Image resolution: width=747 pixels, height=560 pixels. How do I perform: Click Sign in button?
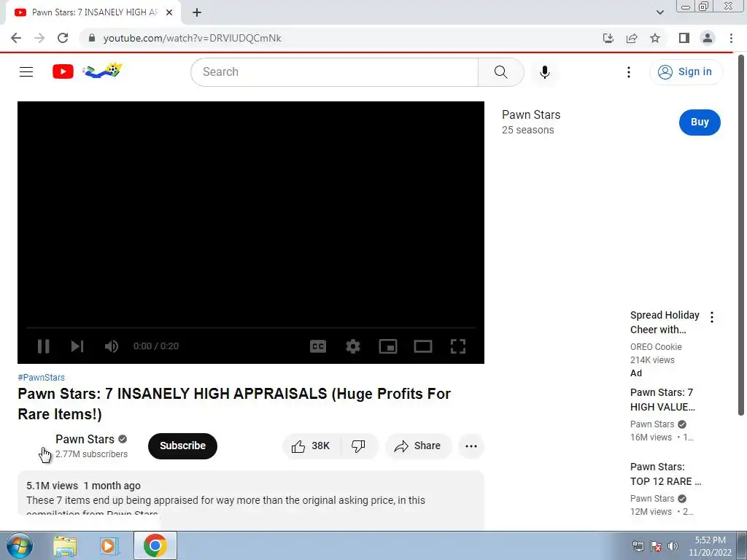[686, 72]
